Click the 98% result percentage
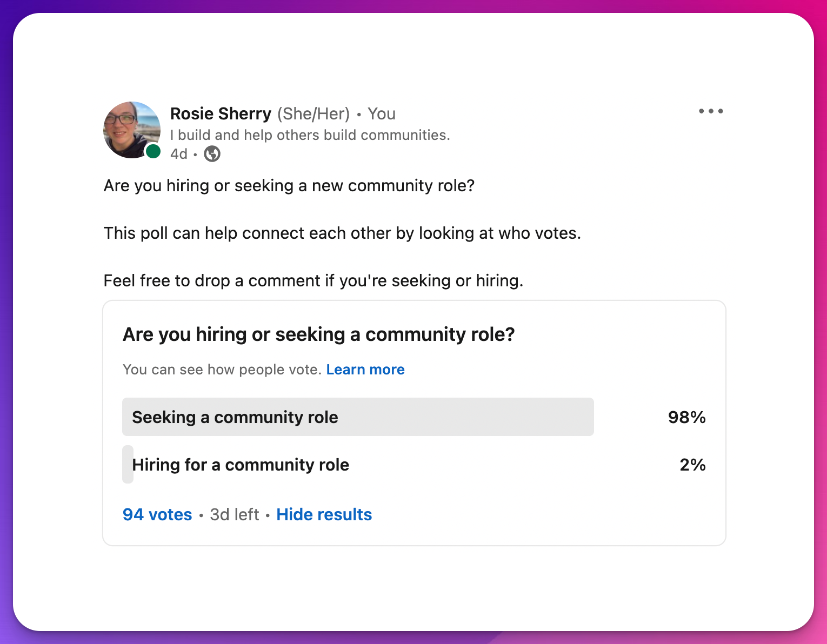This screenshot has width=827, height=644. point(686,417)
